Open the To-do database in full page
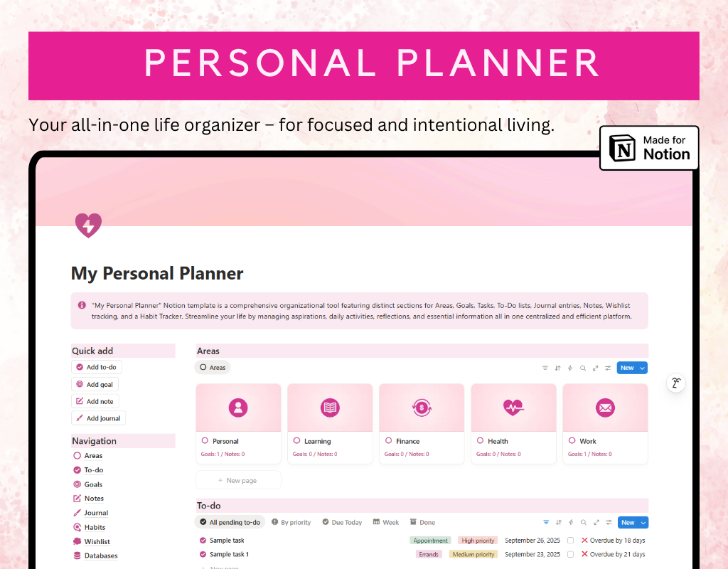 (x=596, y=522)
